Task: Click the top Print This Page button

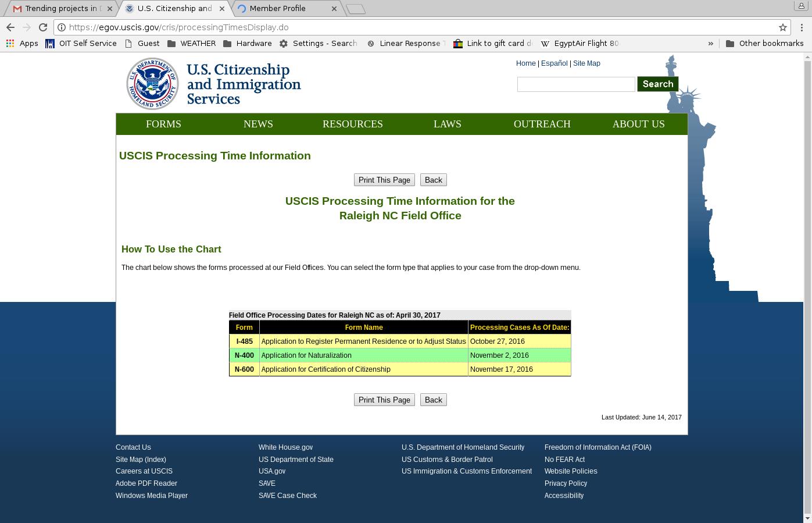Action: coord(384,180)
